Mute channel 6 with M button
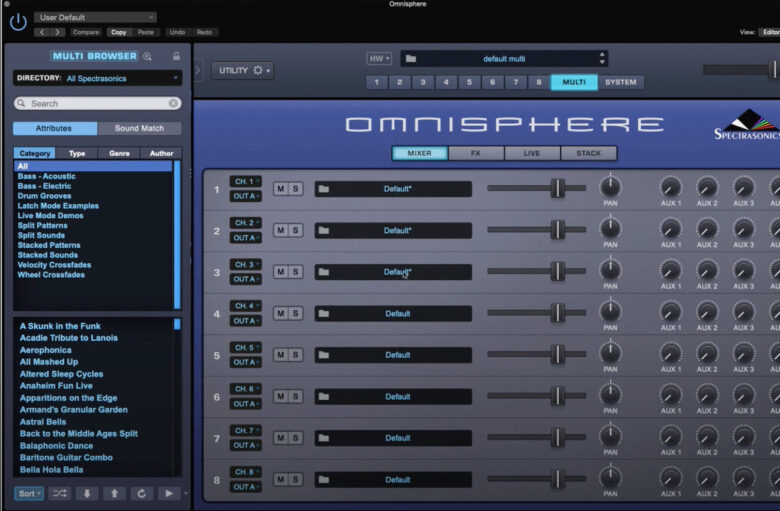The image size is (780, 511). [x=281, y=397]
